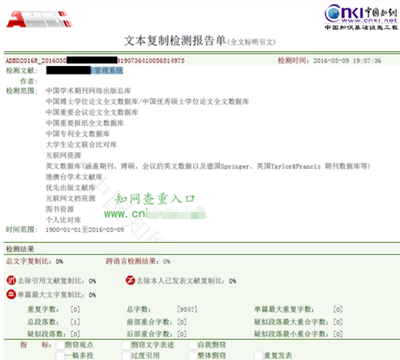The height and width of the screenshot is (360, 400).
Task: Select 图书资源 entry
Action: click(x=60, y=209)
